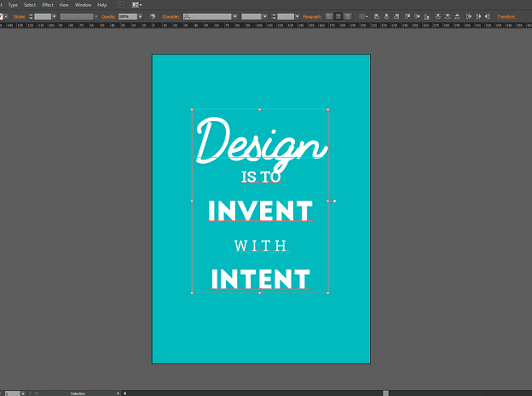The image size is (532, 396).
Task: Open the arrange documents icon
Action: point(137,4)
